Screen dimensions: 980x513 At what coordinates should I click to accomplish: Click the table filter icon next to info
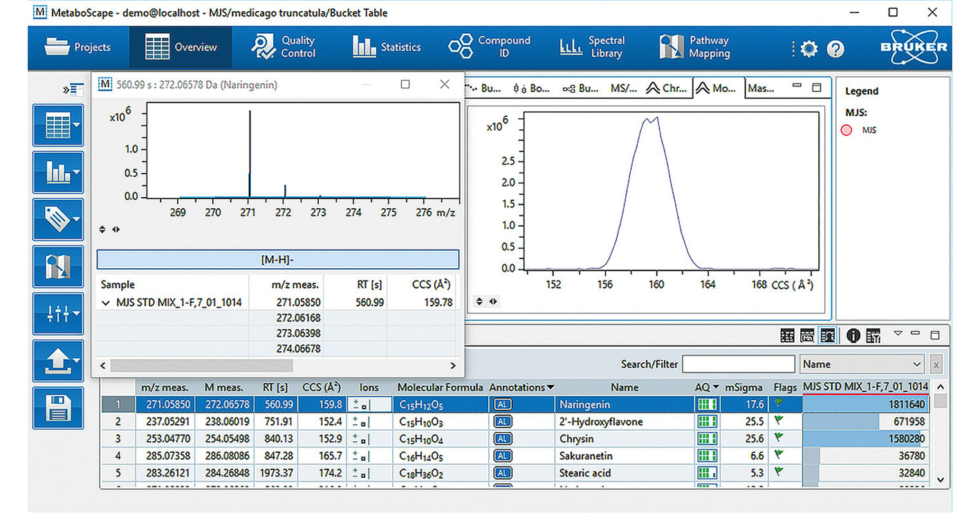(872, 335)
